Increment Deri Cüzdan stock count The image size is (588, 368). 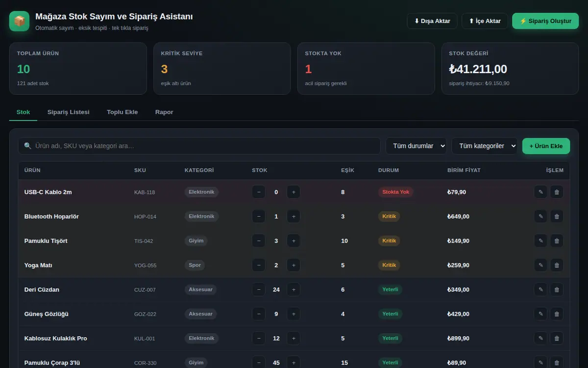[294, 289]
